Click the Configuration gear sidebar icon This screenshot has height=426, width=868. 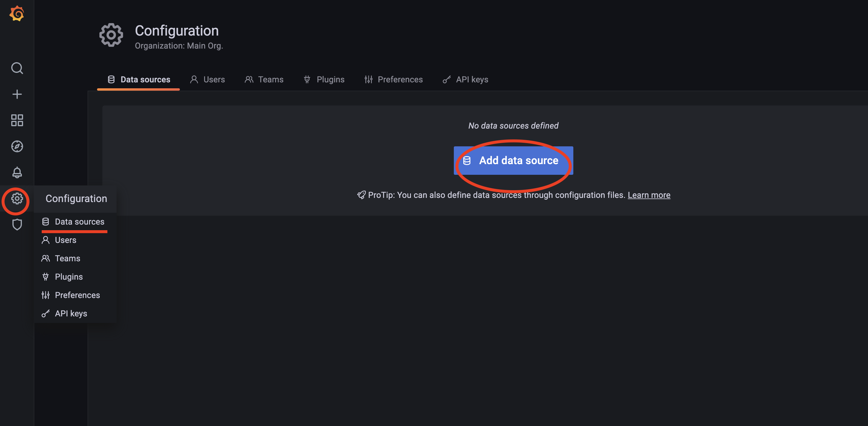(17, 199)
